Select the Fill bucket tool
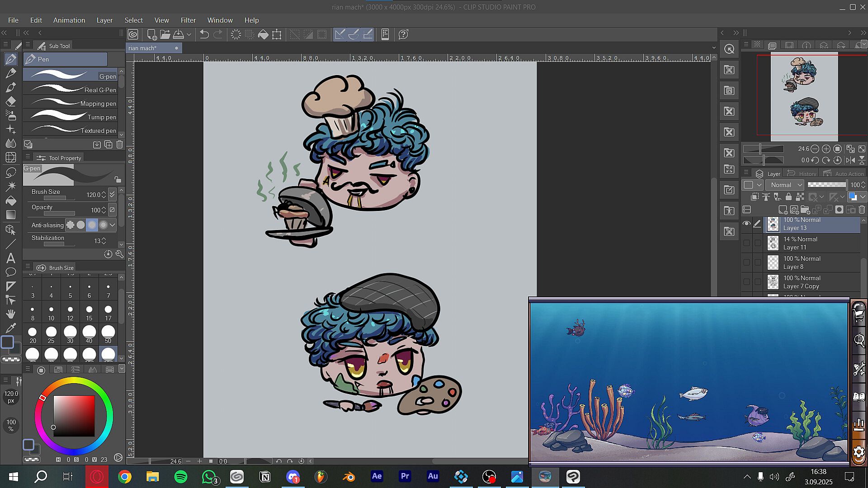This screenshot has height=488, width=868. pyautogui.click(x=11, y=201)
